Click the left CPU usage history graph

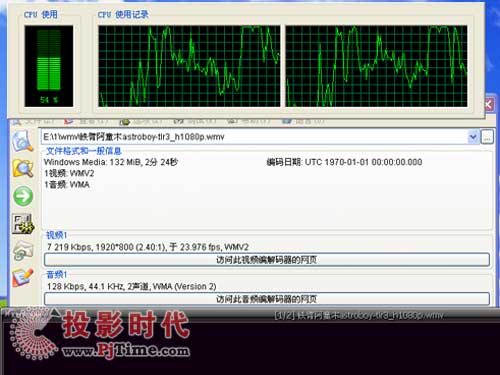pyautogui.click(x=189, y=66)
